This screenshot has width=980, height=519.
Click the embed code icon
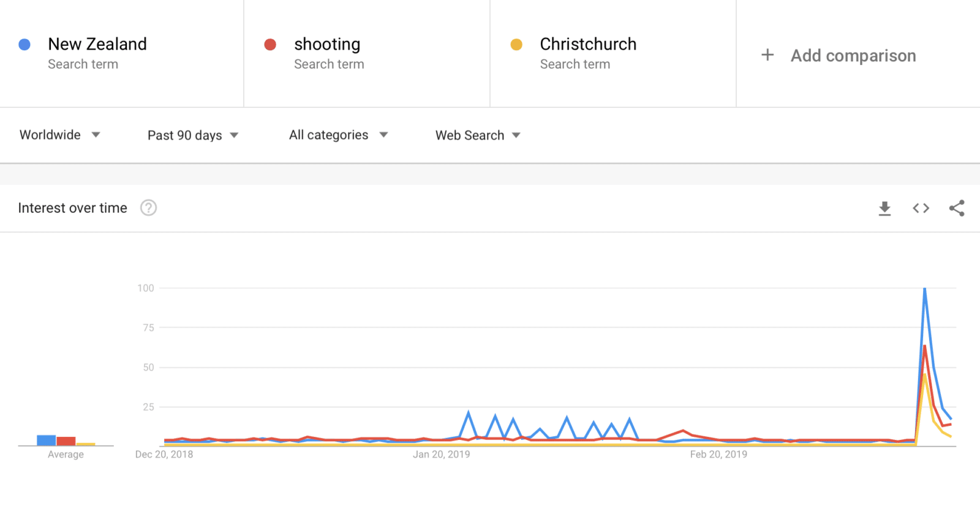click(x=921, y=208)
